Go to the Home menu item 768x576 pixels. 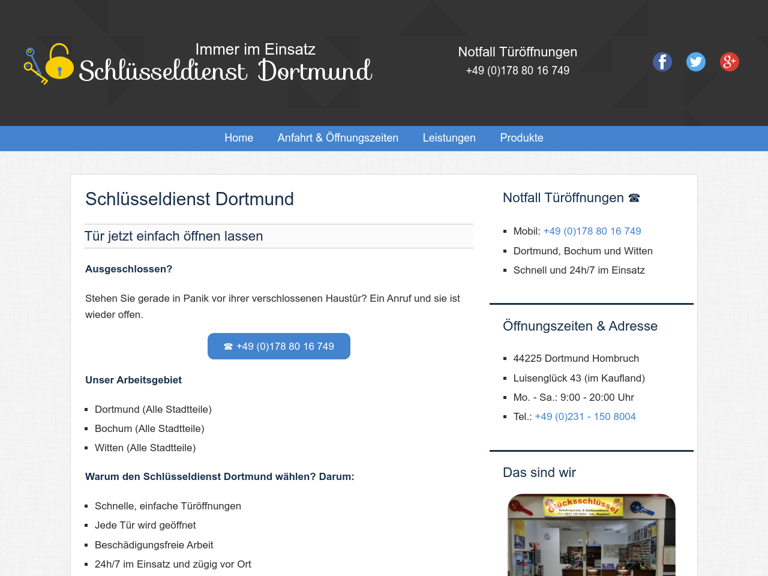pyautogui.click(x=239, y=138)
